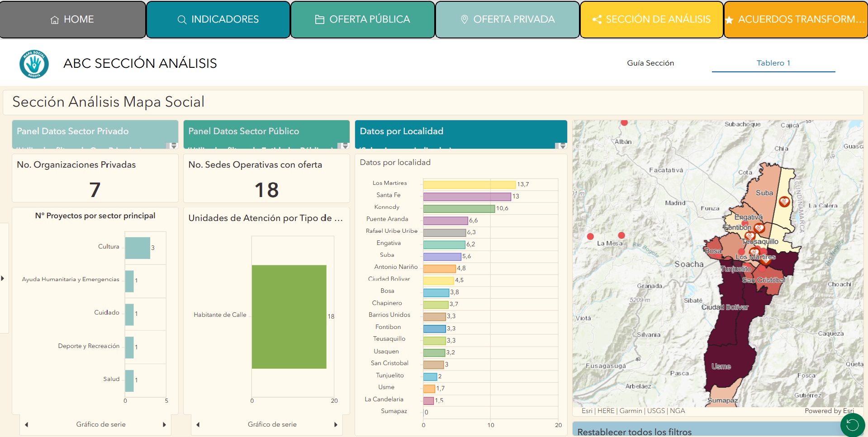This screenshot has height=437, width=868.
Task: Click the Cuidado bar in projects chart
Action: point(129,315)
